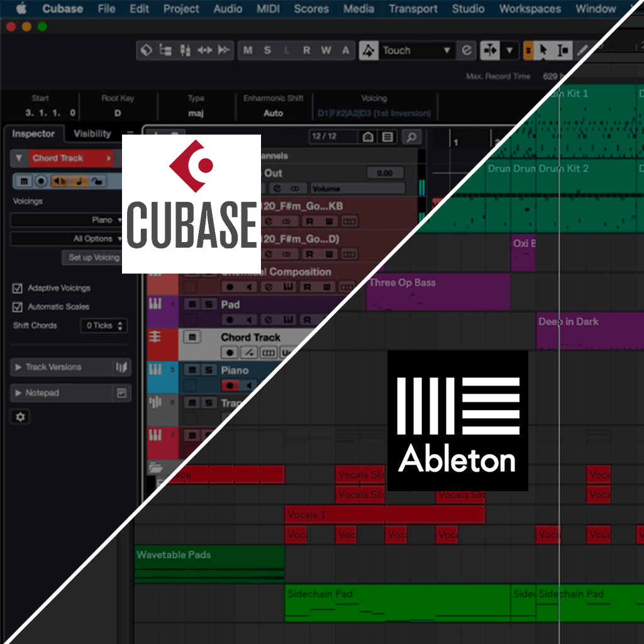Click the Volume automation parameter field

(358, 189)
